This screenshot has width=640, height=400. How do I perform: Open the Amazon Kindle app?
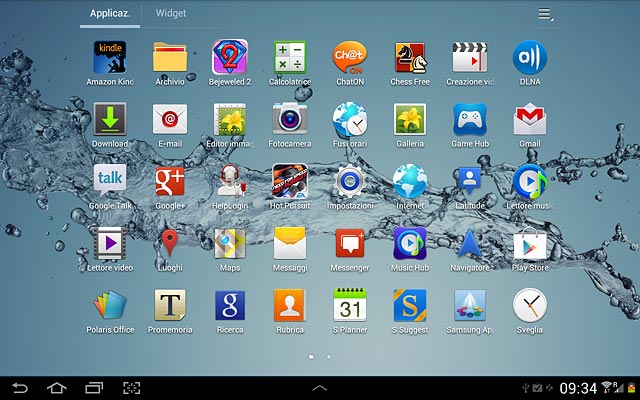110,63
